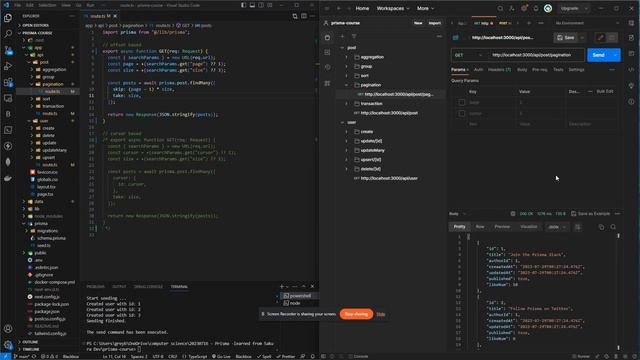Switch to Headers tab in request
The height and width of the screenshot is (360, 640).
tap(499, 70)
